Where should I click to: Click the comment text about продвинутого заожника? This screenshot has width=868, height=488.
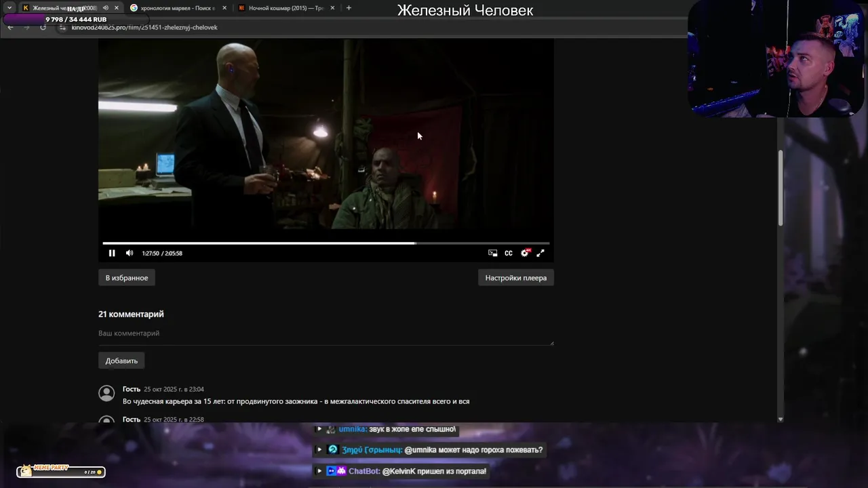click(x=296, y=401)
